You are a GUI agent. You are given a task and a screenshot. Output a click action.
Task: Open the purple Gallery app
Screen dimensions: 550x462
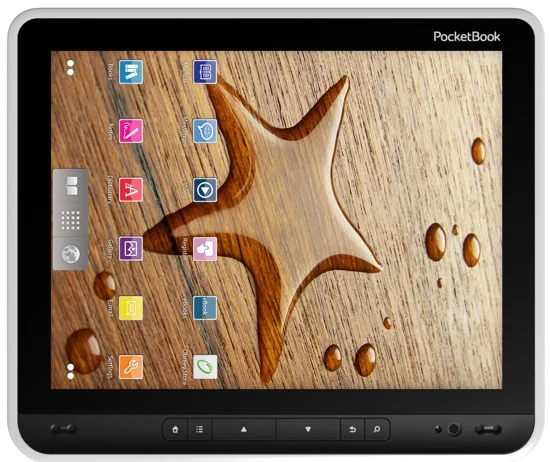click(130, 249)
